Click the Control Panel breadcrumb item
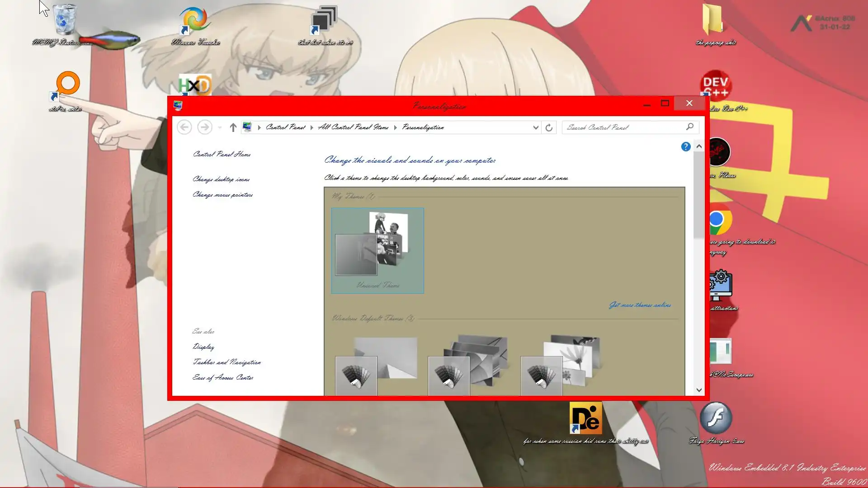Viewport: 868px width, 488px height. point(285,127)
